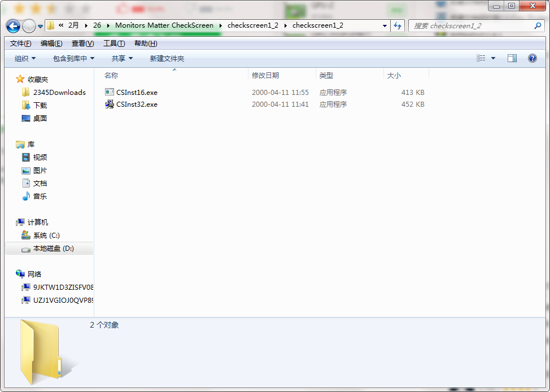This screenshot has height=392, width=550.
Task: Open the 图片 library
Action: tap(40, 170)
